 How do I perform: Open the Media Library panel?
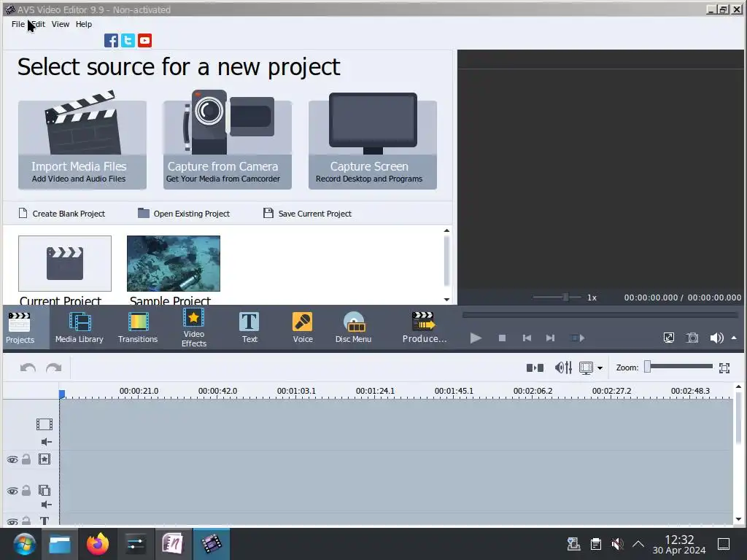(x=79, y=327)
